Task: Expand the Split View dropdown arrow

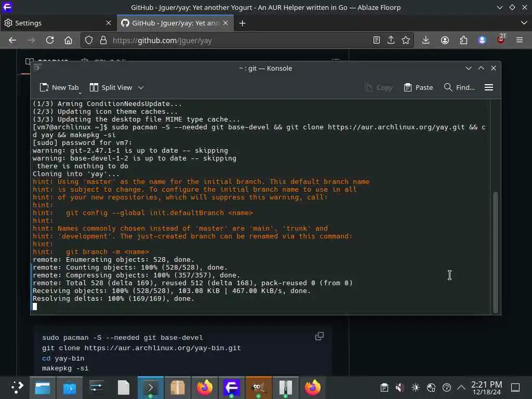Action: coord(141,87)
